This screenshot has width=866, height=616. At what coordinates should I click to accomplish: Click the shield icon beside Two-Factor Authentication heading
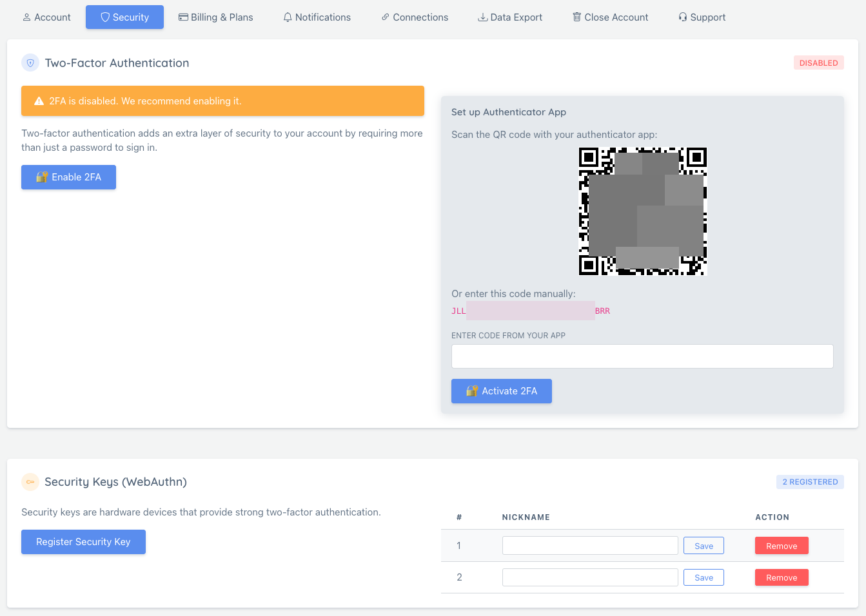pyautogui.click(x=30, y=63)
